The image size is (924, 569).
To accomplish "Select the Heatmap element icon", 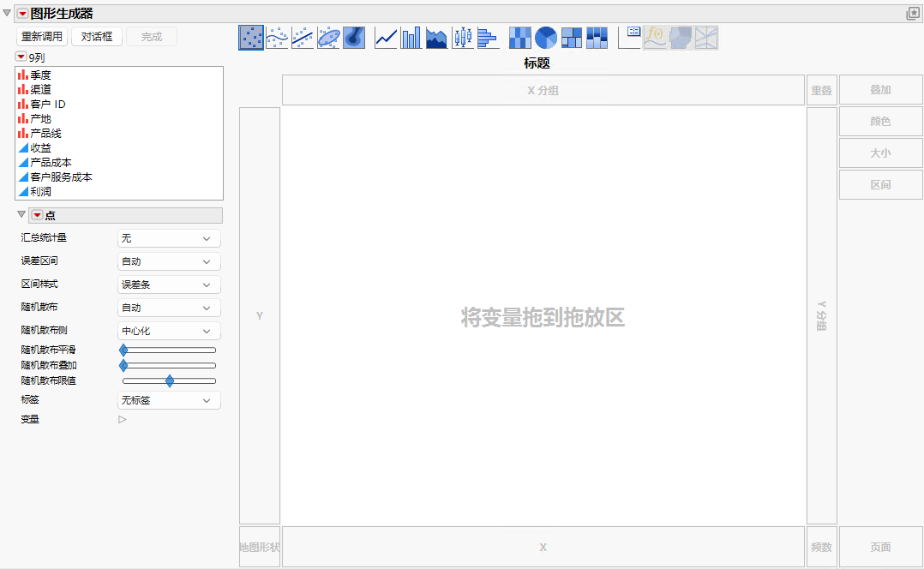I will [x=519, y=38].
